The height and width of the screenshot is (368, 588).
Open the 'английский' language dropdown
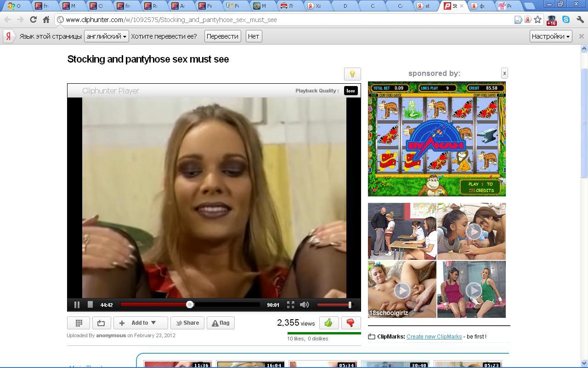click(x=106, y=36)
